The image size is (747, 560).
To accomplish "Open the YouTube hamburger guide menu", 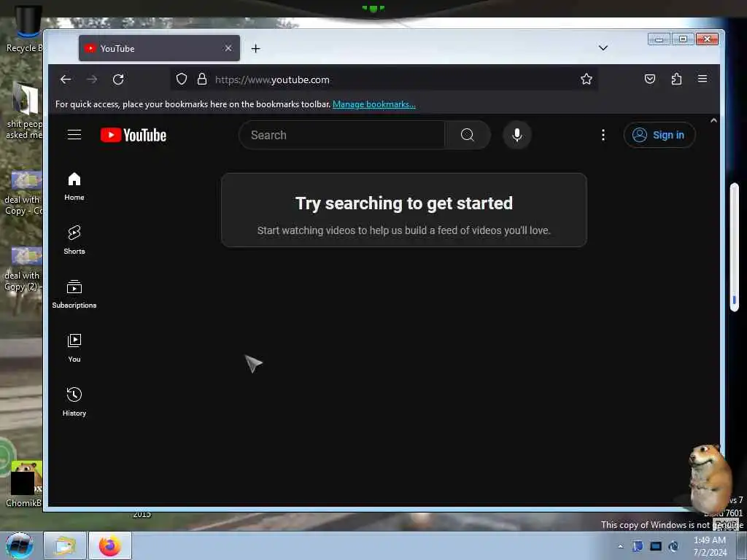I will point(74,135).
